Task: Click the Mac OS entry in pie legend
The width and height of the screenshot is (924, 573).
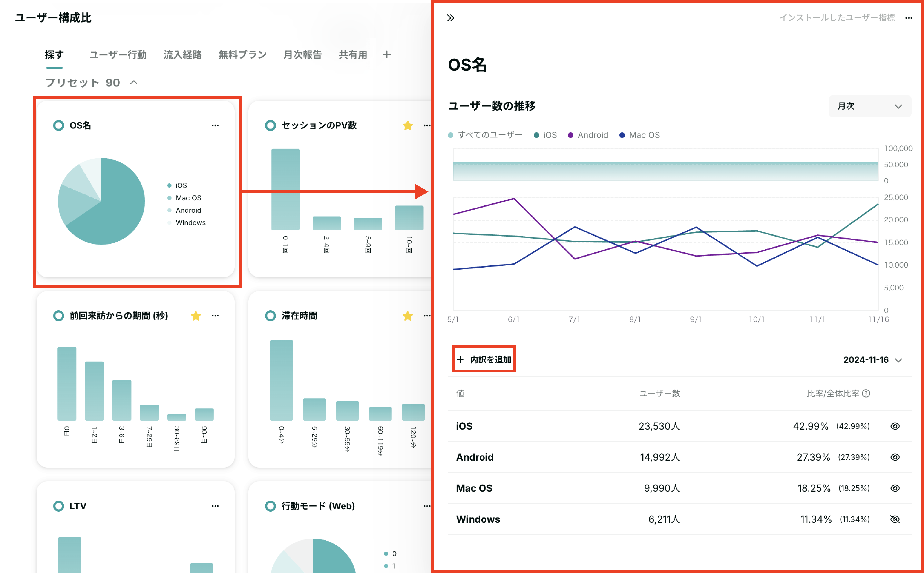Action: (184, 198)
